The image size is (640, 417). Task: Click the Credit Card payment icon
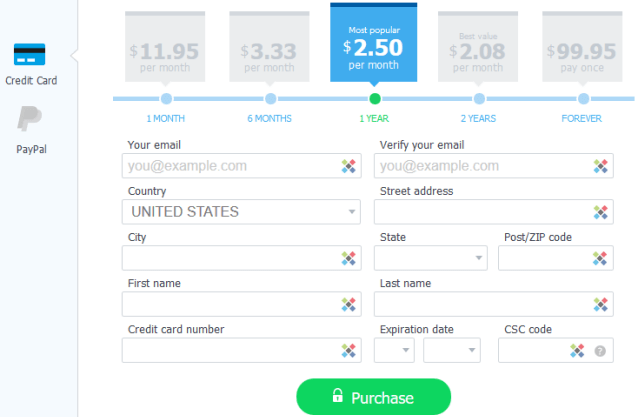(31, 54)
